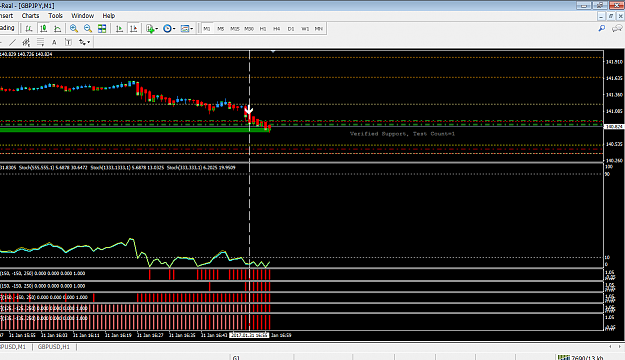
Task: Click the current price label 140.824
Action: tap(614, 126)
